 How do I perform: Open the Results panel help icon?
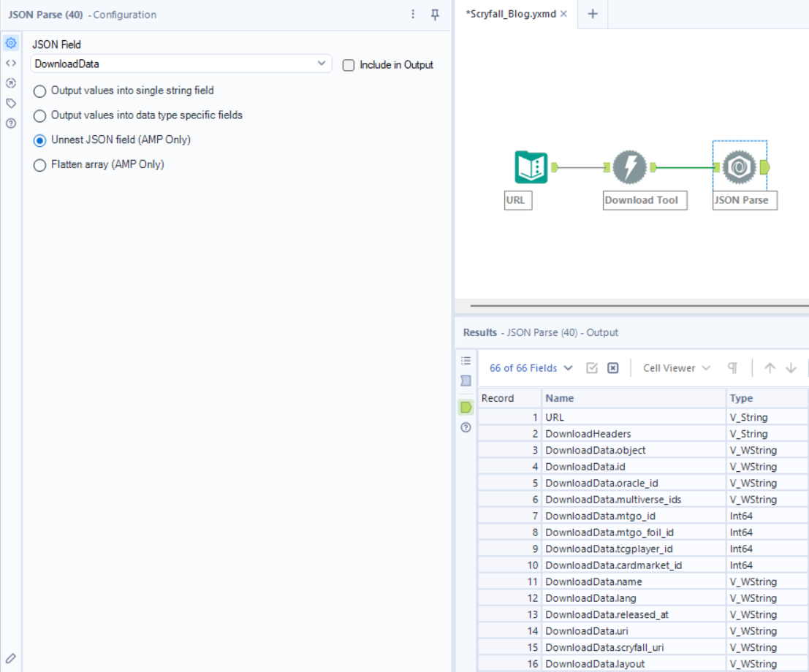(x=466, y=427)
